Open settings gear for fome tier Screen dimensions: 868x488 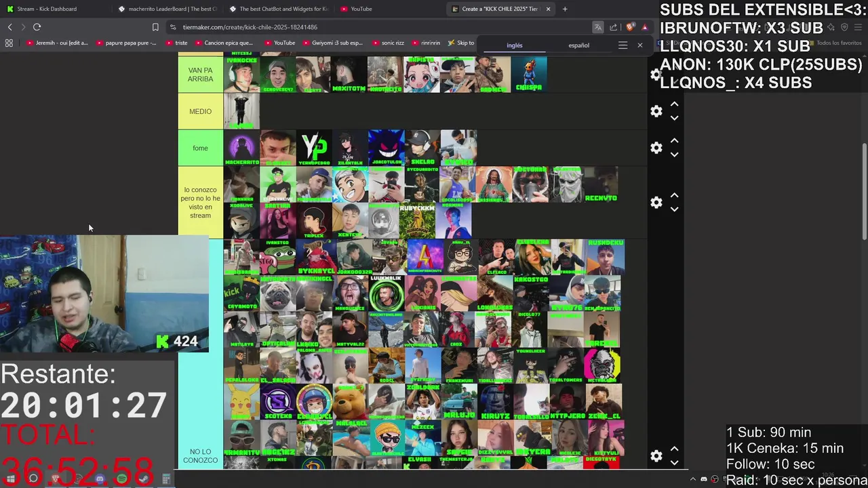pos(656,148)
